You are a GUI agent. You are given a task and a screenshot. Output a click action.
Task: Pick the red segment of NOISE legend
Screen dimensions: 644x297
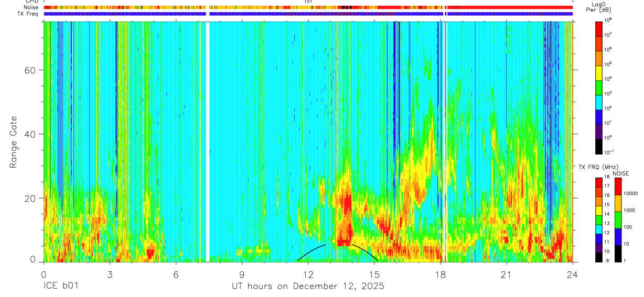point(618,186)
